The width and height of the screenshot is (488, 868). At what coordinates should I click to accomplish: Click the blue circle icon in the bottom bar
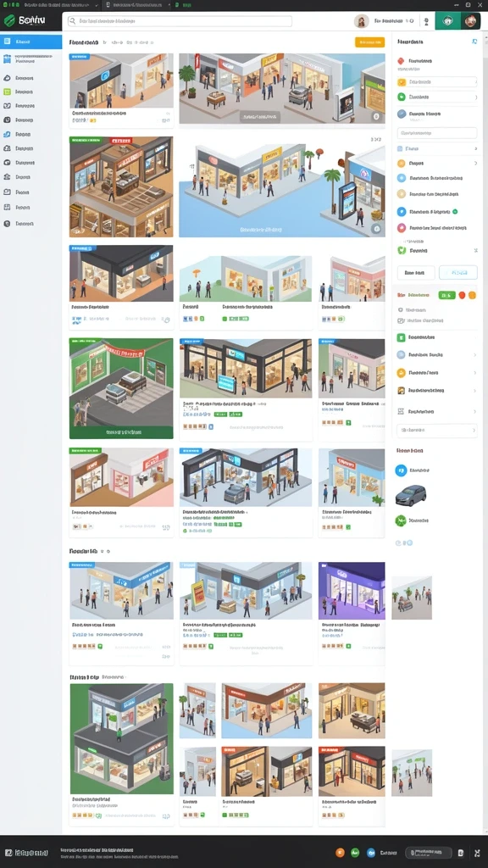click(x=371, y=853)
